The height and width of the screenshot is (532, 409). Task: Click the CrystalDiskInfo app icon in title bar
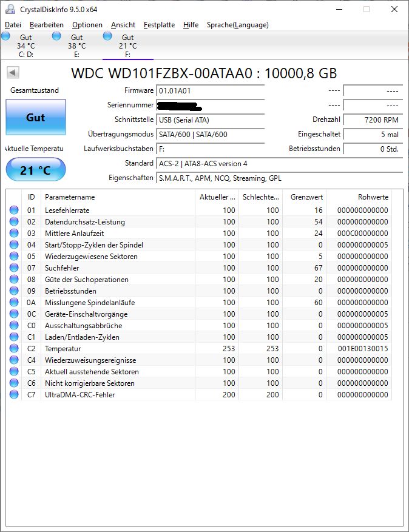(10, 9)
